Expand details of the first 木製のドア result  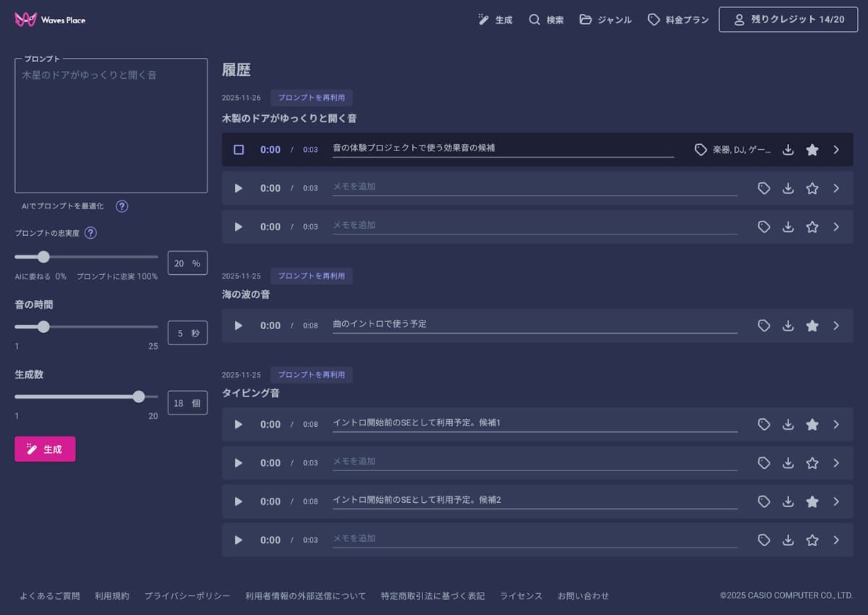(836, 150)
